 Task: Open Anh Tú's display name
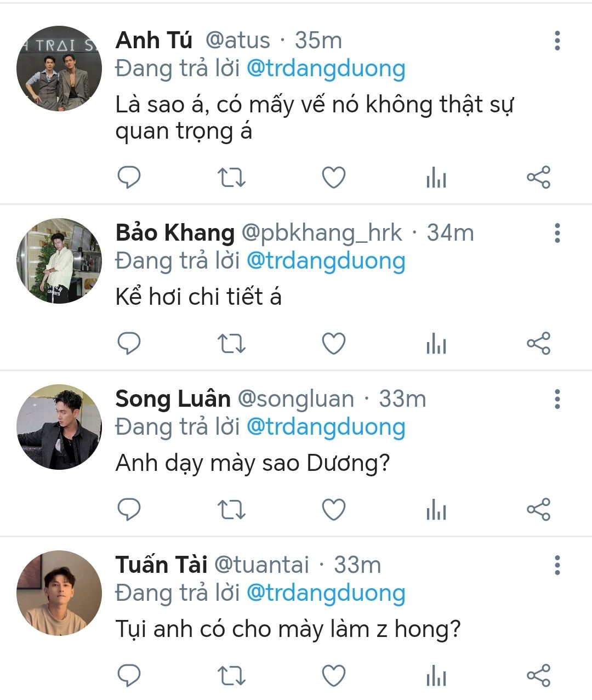click(x=154, y=41)
